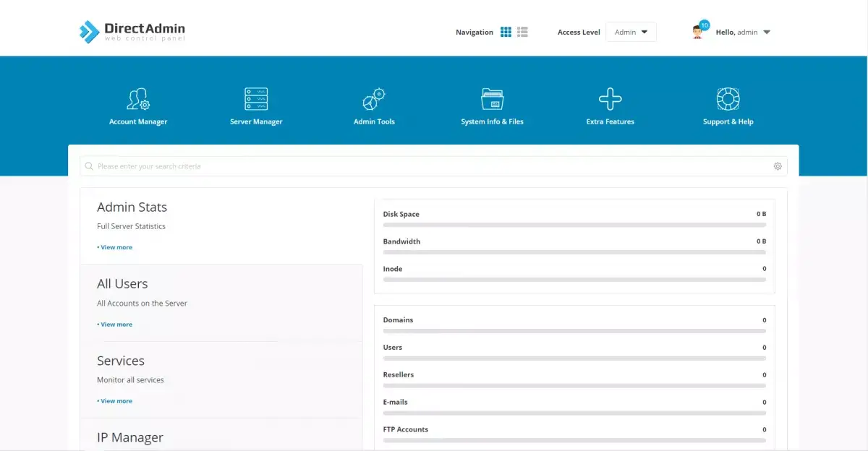Focus the search criteria input field
The height and width of the screenshot is (451, 868).
(x=433, y=166)
